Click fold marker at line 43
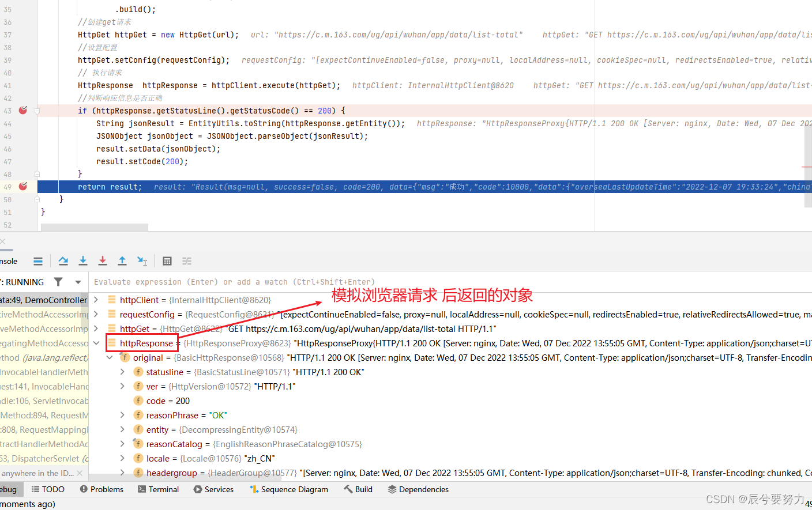This screenshot has height=510, width=812. pyautogui.click(x=37, y=111)
